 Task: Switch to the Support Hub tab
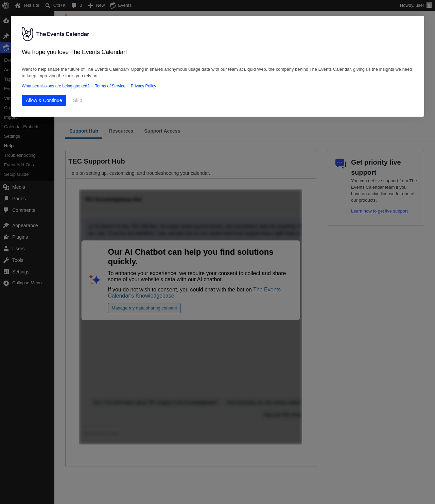coord(84,131)
